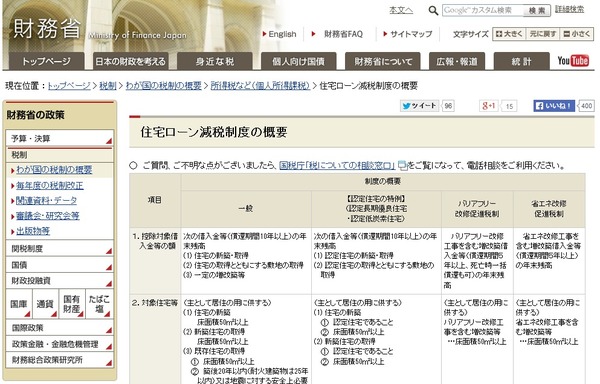This screenshot has width=600, height=384.
Task: Expand 財務総合政策研究所 sidebar section
Action: click(60, 360)
